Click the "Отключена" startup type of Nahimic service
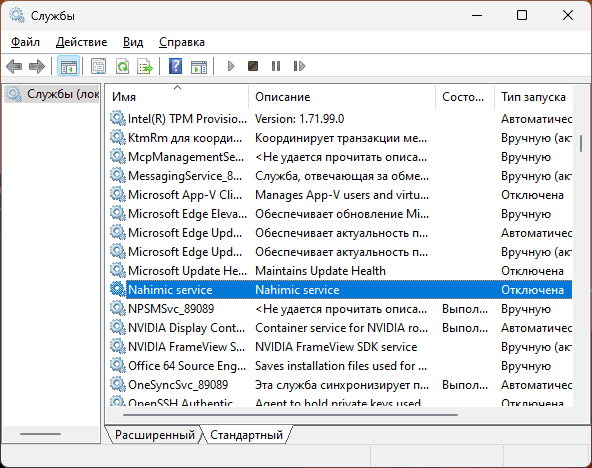 [532, 290]
